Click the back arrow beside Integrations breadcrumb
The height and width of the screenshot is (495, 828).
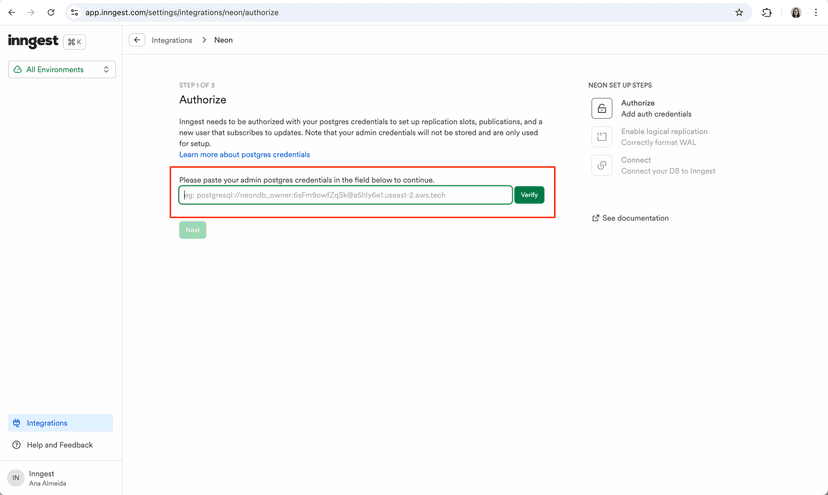[x=137, y=40]
